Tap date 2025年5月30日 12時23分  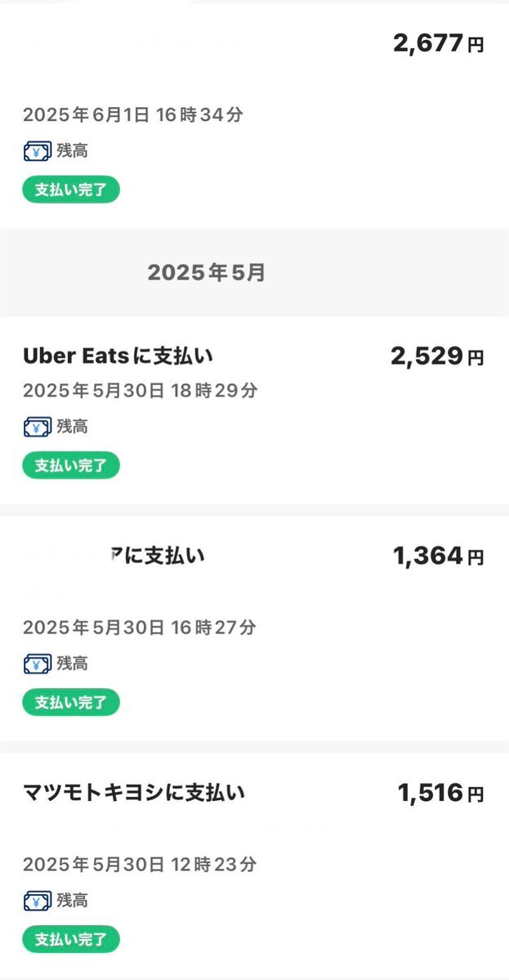click(139, 865)
